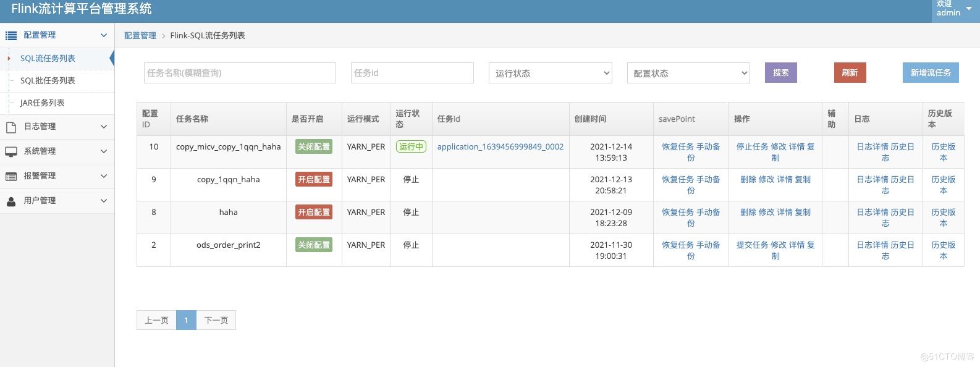Viewport: 980px width, 367px height.
Task: Open 日志管理 sidebar menu
Action: tap(57, 127)
